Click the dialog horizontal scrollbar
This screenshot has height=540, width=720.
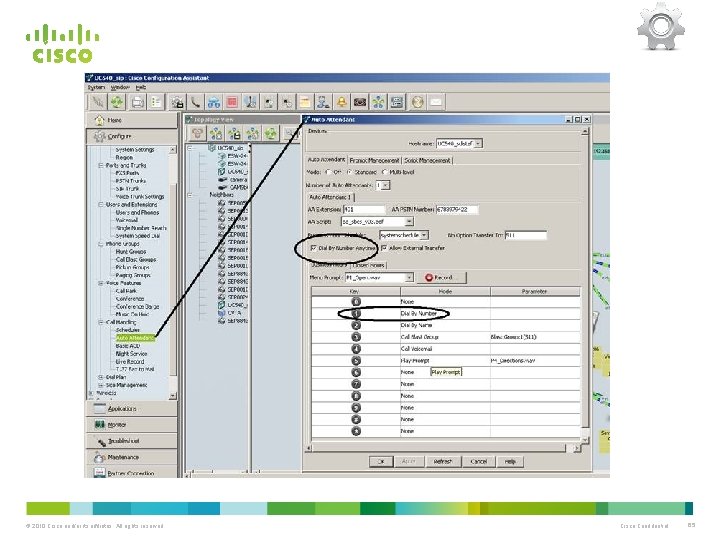tap(443, 448)
